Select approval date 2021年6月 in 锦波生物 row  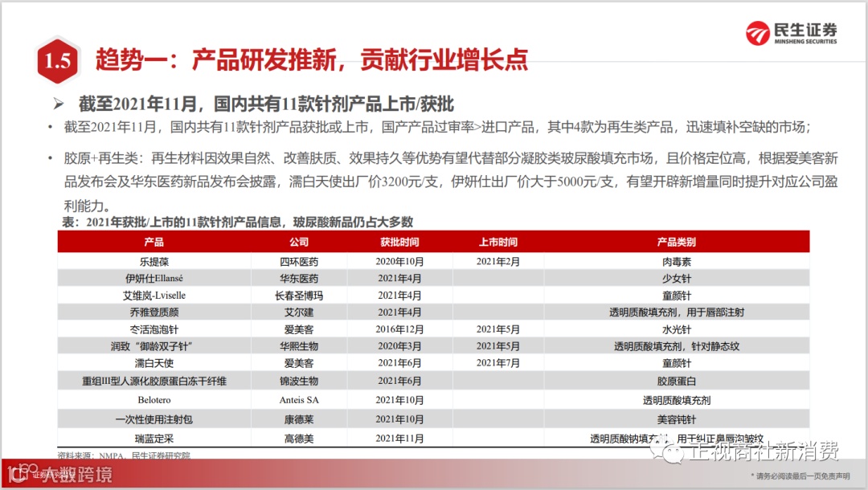pos(399,381)
